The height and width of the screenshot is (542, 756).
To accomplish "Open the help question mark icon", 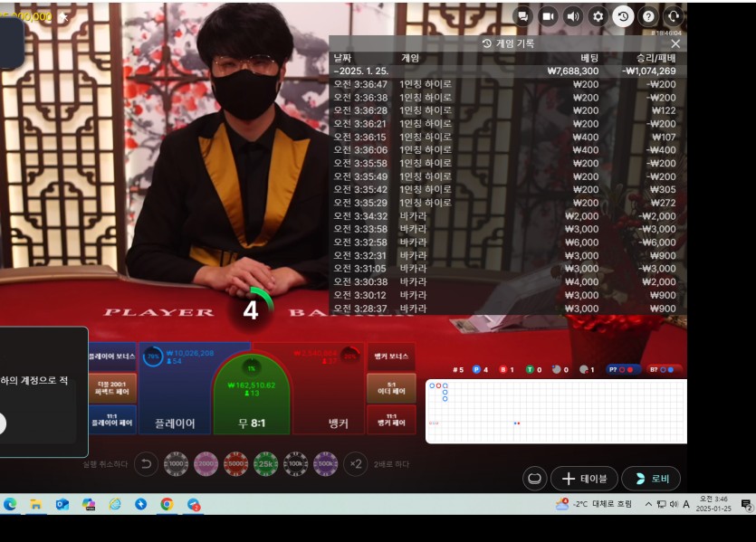I will pos(648,16).
